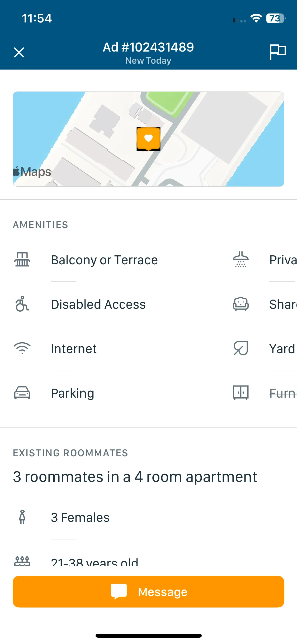Viewport: 297px width, 644px height.
Task: Send a message with the Message button
Action: pyautogui.click(x=148, y=592)
